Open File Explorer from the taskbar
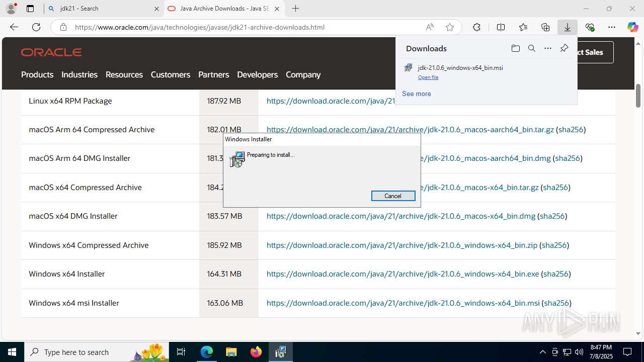This screenshot has width=644, height=362. click(x=231, y=352)
